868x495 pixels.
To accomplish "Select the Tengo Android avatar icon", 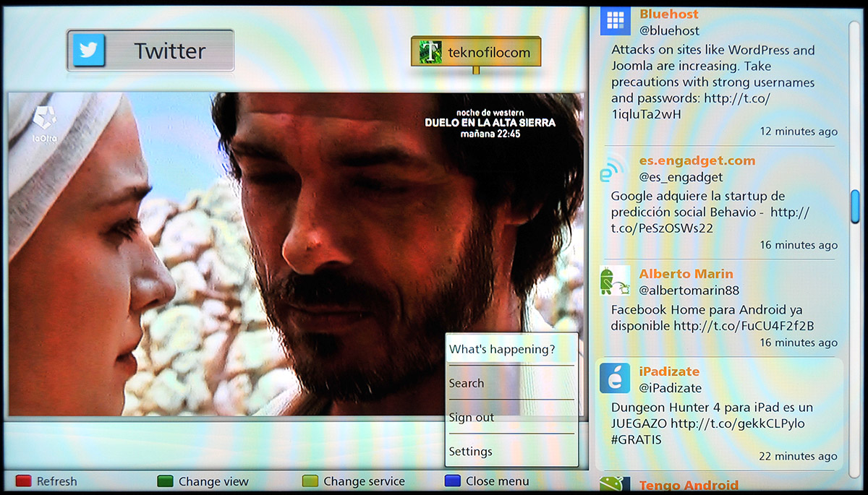I will pyautogui.click(x=615, y=485).
